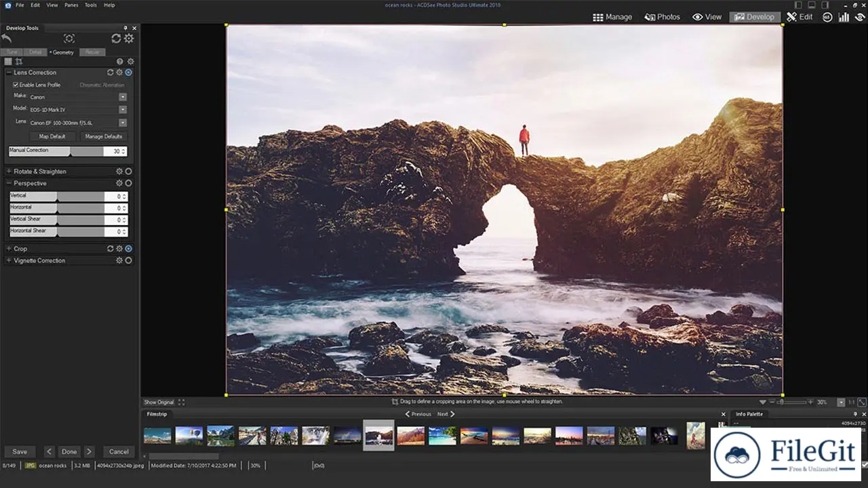The width and height of the screenshot is (868, 488).
Task: Uncheck Enable Lens Profile
Action: tap(16, 85)
